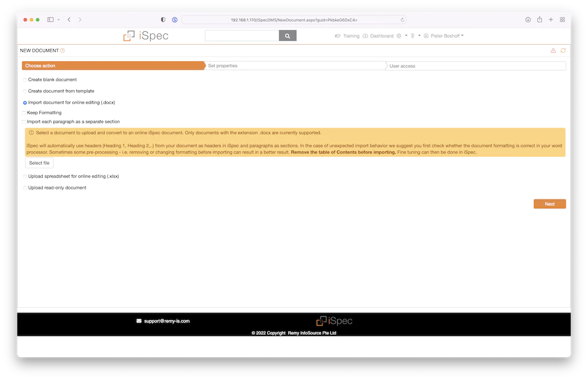Screen dimensions: 588x380
Task: Click the orange refresh icon
Action: [563, 50]
